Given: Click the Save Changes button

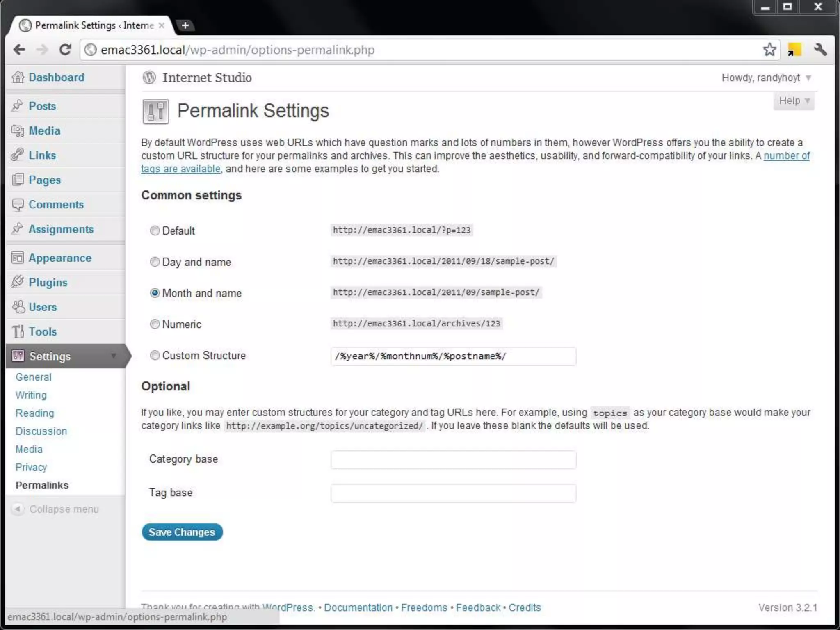Looking at the screenshot, I should (x=182, y=532).
